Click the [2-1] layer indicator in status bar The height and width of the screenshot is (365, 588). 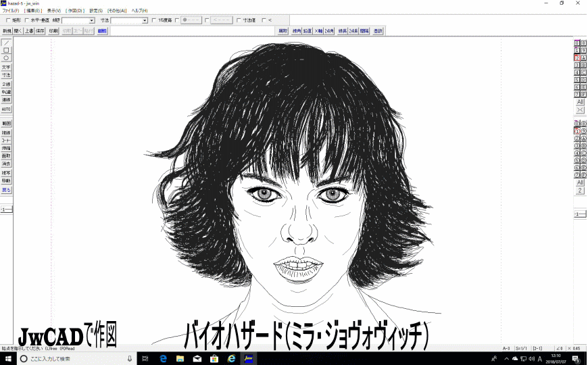pyautogui.click(x=537, y=349)
